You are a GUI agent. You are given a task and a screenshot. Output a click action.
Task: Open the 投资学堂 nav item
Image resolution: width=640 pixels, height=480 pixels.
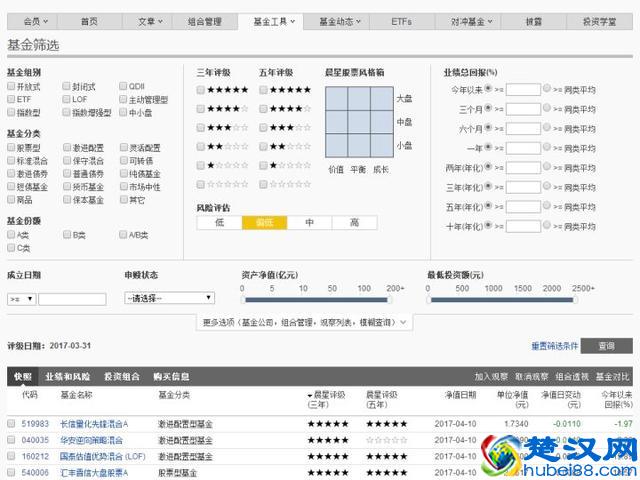click(600, 22)
